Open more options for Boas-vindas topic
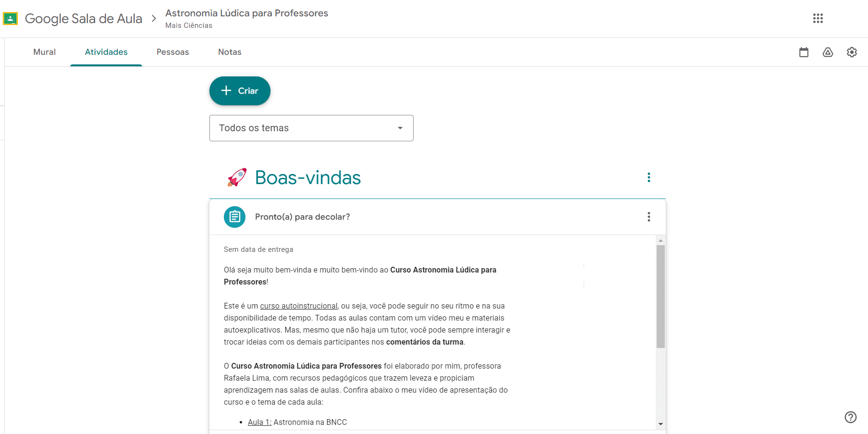Screen dimensions: 868x434 648,177
